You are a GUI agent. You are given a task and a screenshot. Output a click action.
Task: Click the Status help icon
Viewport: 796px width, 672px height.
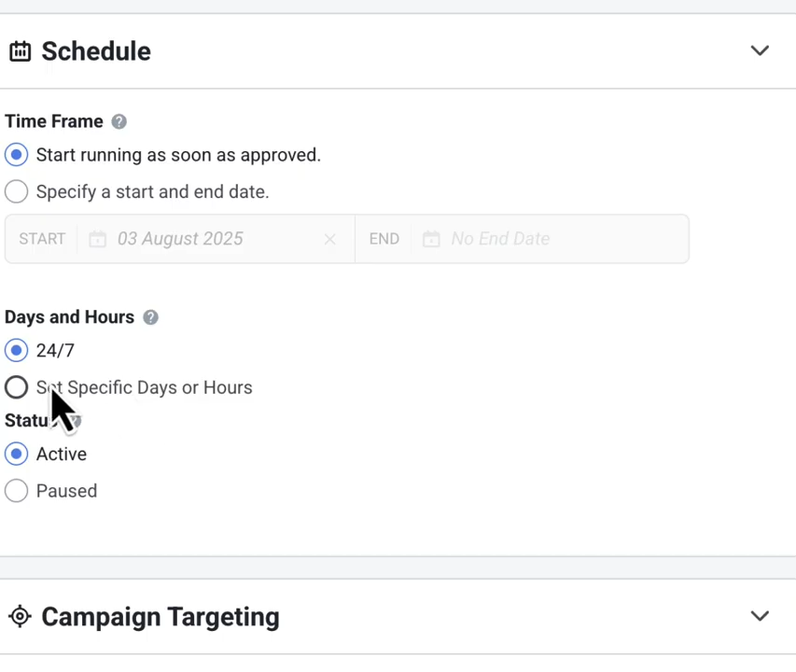click(x=77, y=421)
